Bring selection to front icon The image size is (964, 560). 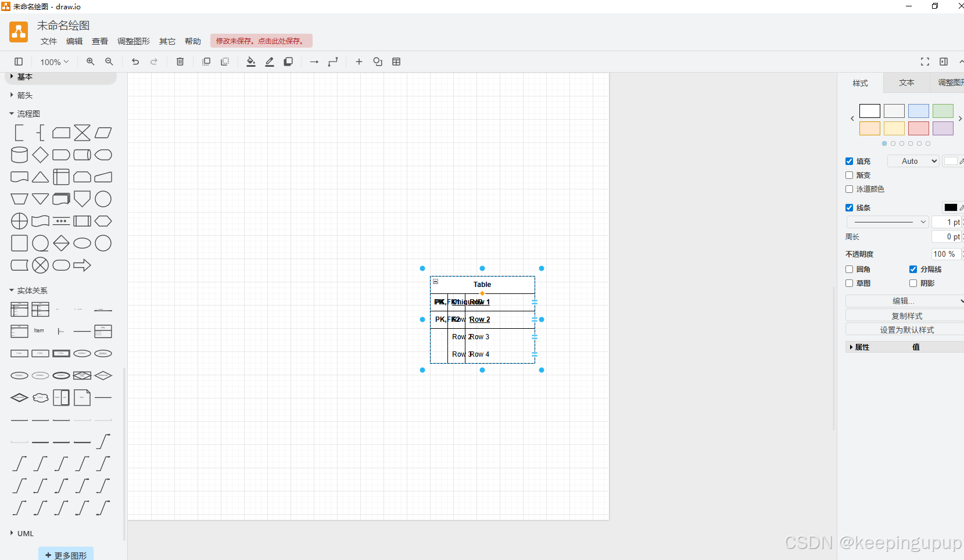click(x=206, y=62)
